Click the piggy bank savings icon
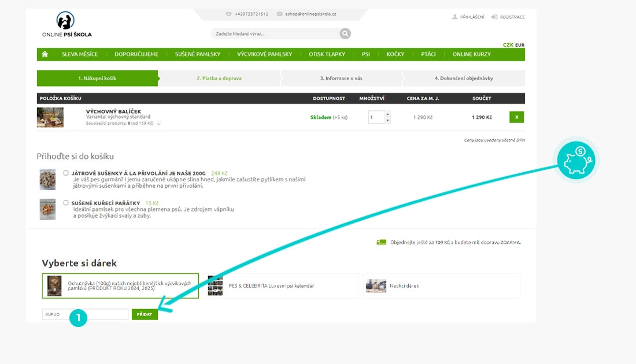This screenshot has height=364, width=636. click(576, 160)
